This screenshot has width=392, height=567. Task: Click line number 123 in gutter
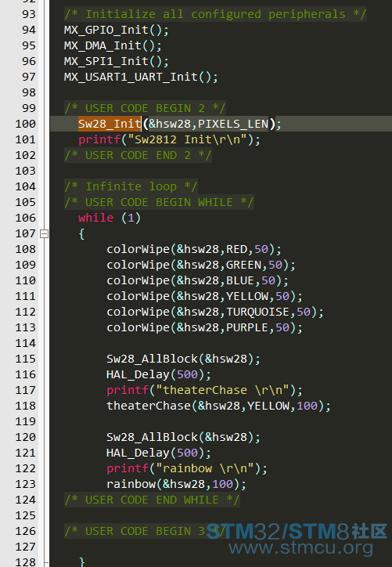[25, 484]
